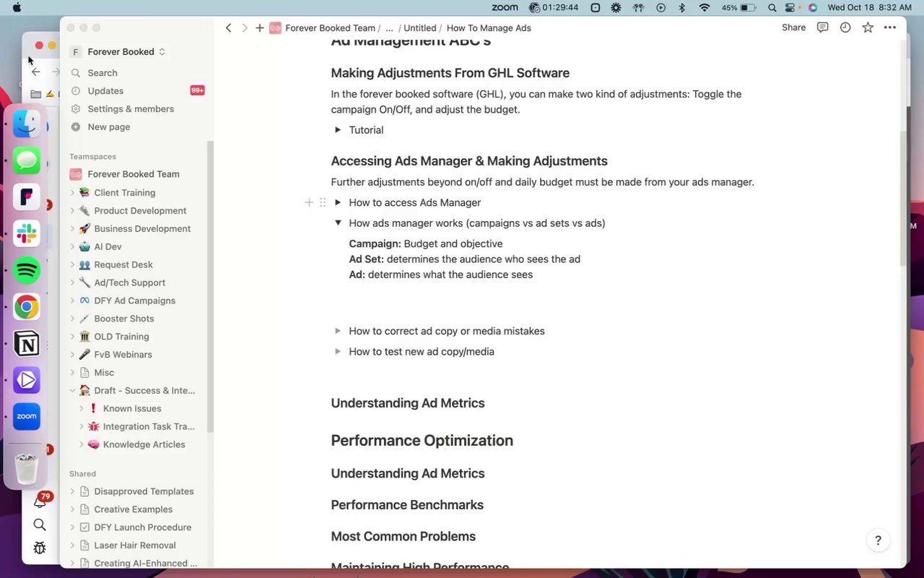Open the Misc page
This screenshot has height=578, width=924.
pyautogui.click(x=104, y=373)
